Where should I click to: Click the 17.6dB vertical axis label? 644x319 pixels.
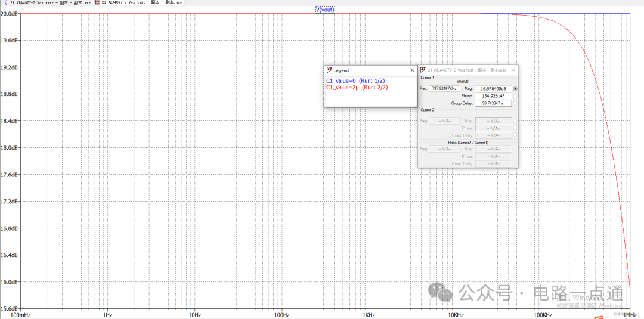click(10, 175)
